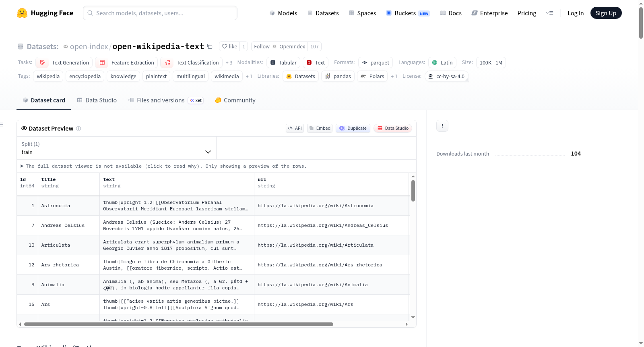Switch to the Community tab

point(235,100)
